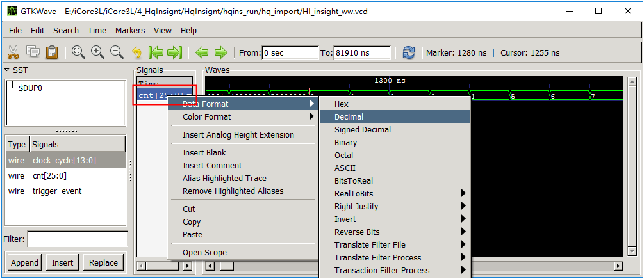Click the Replace button
Viewport: 644px width, 279px height.
point(103,262)
